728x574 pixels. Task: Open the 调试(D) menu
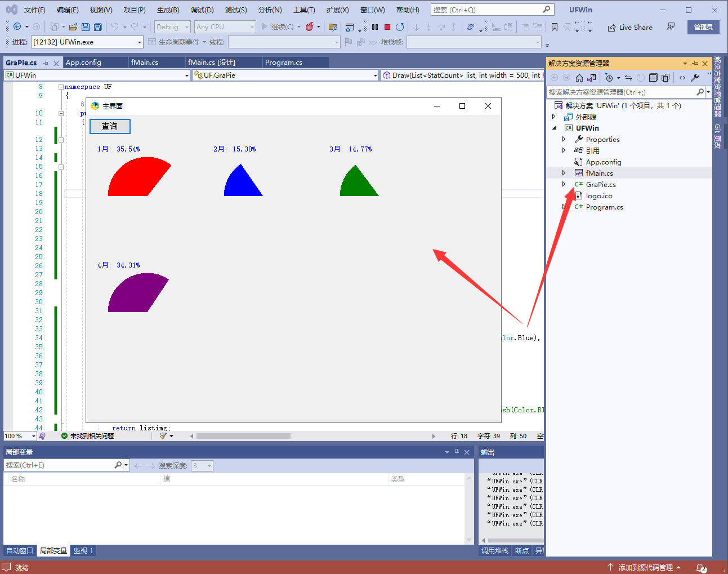(202, 10)
